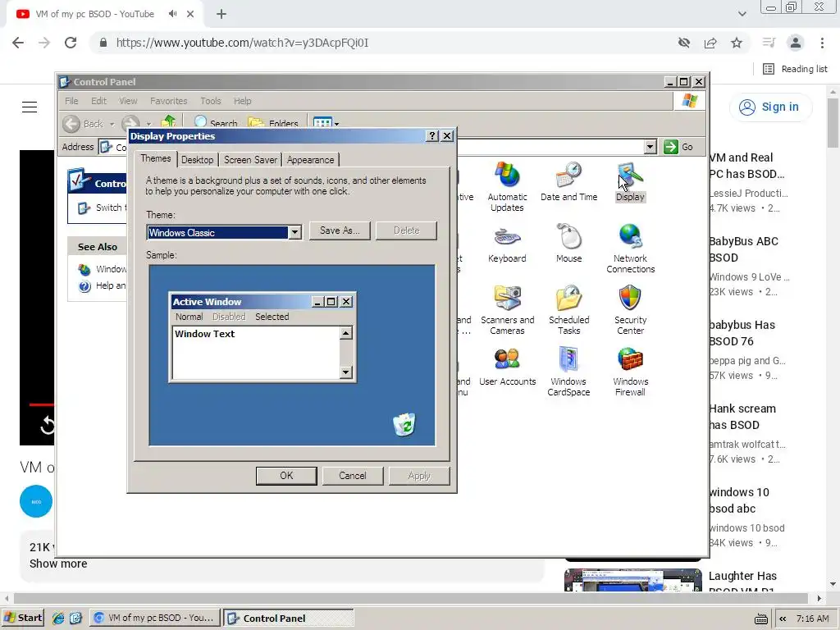The height and width of the screenshot is (630, 840).
Task: Click the on-screen keyboard tray icon
Action: click(x=760, y=619)
